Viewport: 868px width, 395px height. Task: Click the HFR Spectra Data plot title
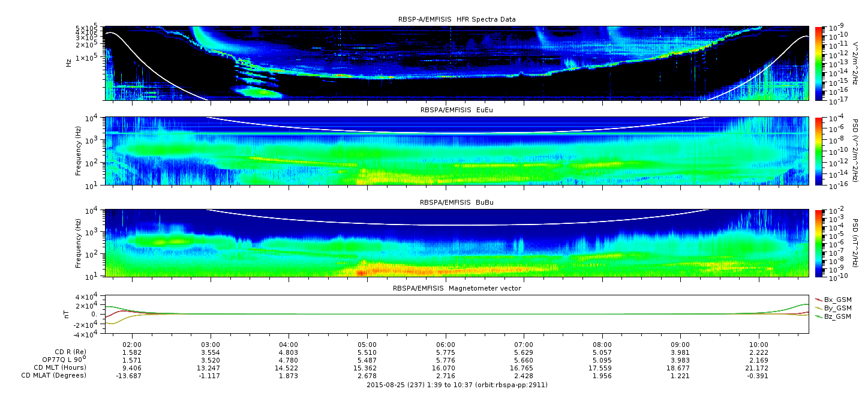(x=456, y=19)
